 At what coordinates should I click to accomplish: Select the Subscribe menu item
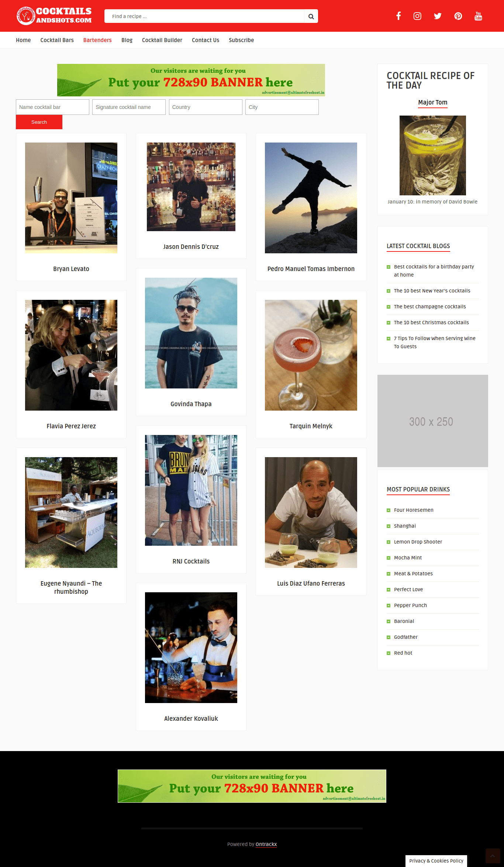(x=241, y=40)
